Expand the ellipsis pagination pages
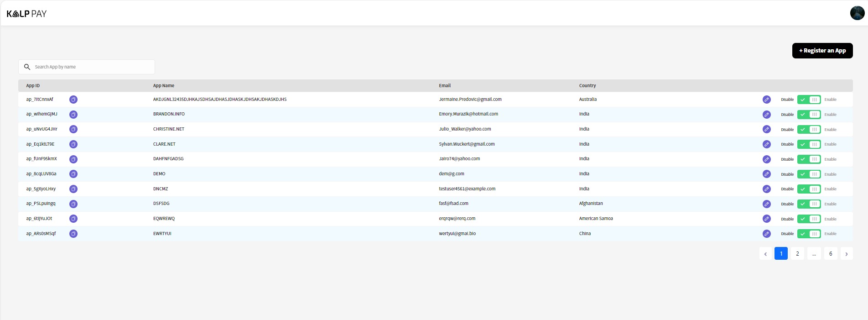868x320 pixels. click(814, 254)
